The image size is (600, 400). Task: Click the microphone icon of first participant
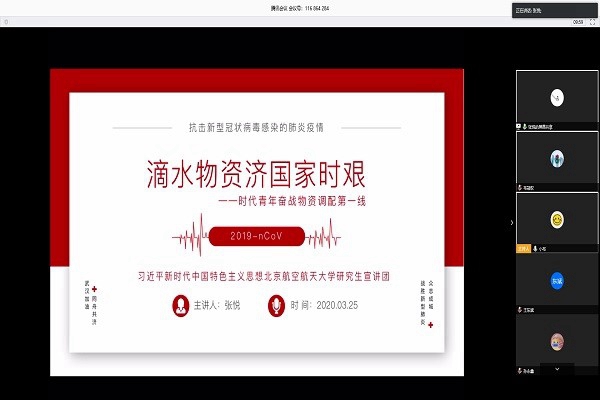pyautogui.click(x=526, y=128)
